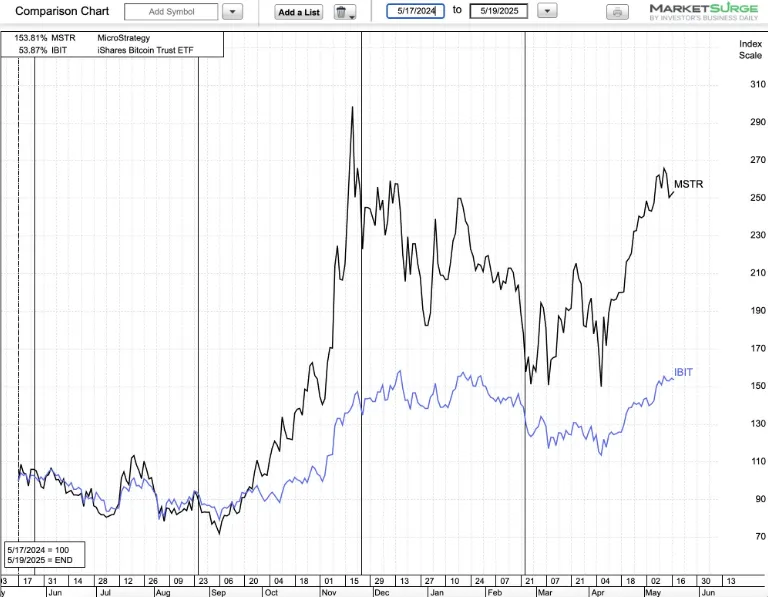The width and height of the screenshot is (768, 597).
Task: Click the 5/17/2024 = 100 base label
Action: [38, 550]
